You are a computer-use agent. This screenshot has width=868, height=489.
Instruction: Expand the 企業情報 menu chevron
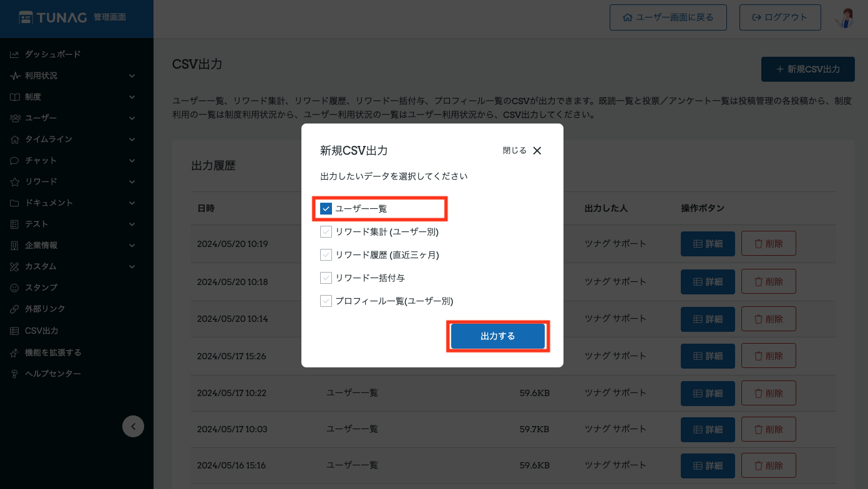pyautogui.click(x=132, y=246)
